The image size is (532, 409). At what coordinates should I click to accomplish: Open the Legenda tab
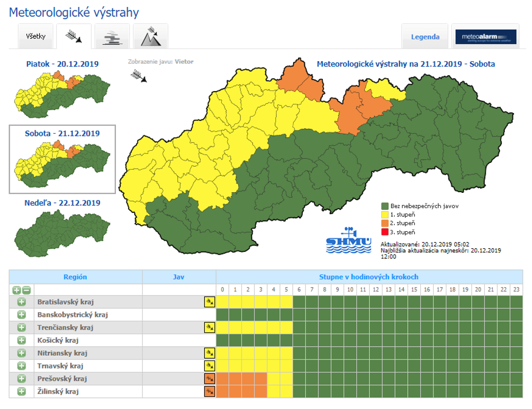(x=425, y=37)
